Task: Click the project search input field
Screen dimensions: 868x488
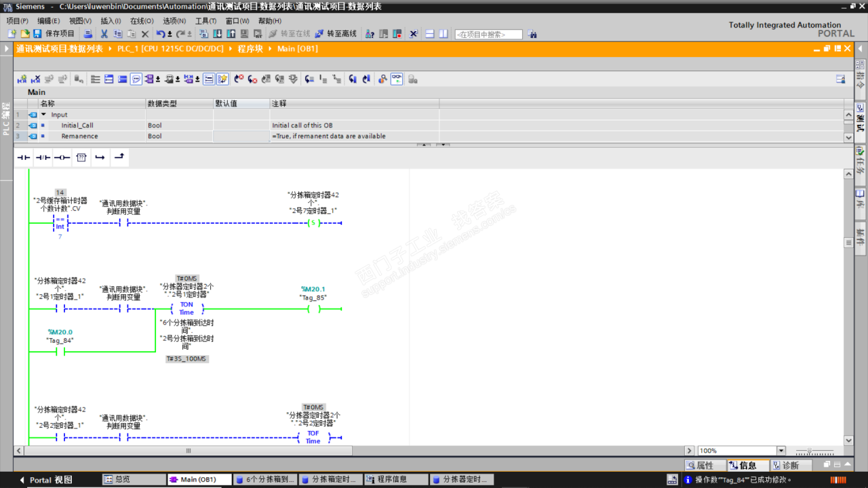Action: pyautogui.click(x=488, y=34)
